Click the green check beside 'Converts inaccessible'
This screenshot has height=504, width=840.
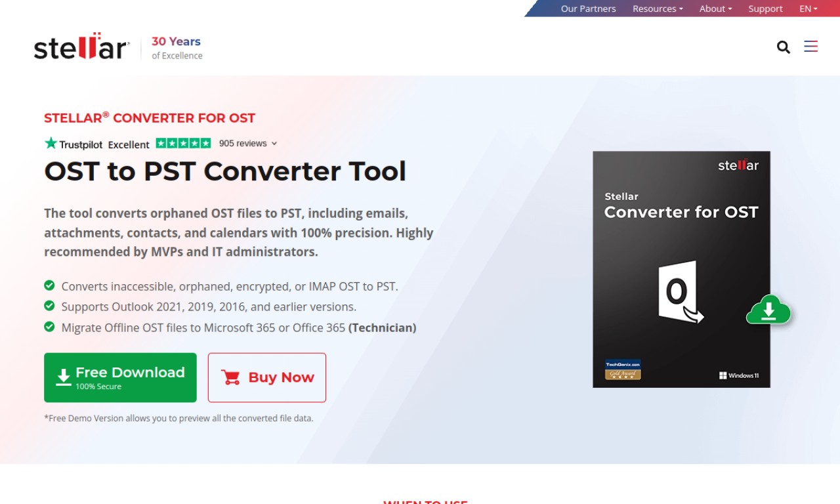click(49, 285)
